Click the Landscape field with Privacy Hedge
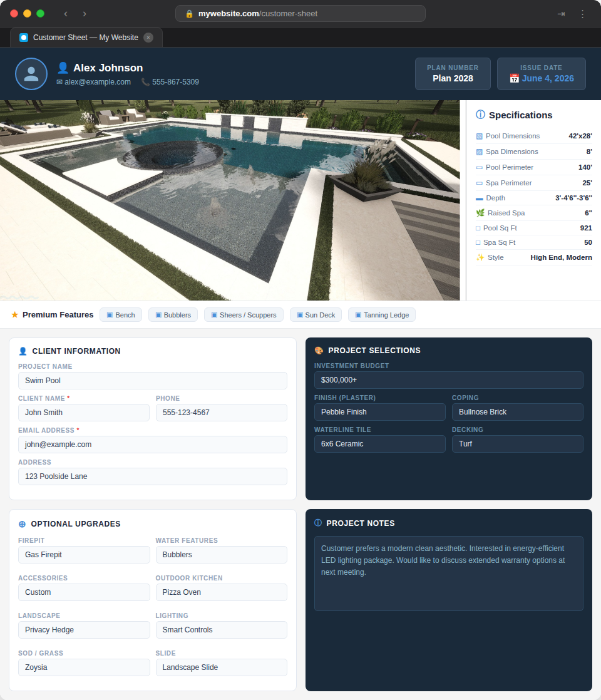The width and height of the screenshot is (601, 700). click(84, 630)
